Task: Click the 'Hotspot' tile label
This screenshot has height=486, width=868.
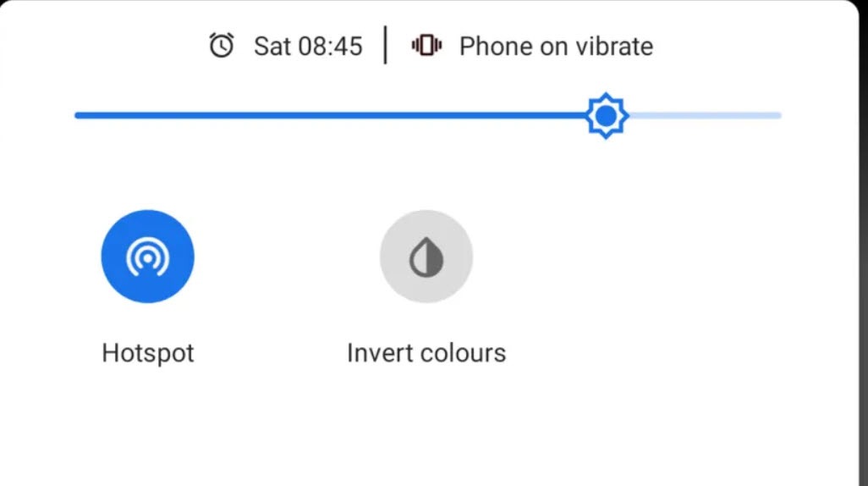Action: click(x=148, y=352)
